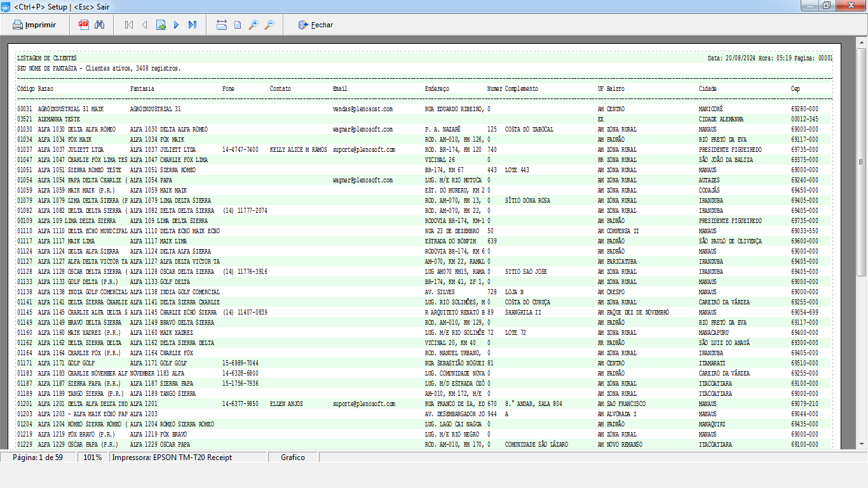The height and width of the screenshot is (488, 868).
Task: Click the Cidade column header
Action: 708,89
